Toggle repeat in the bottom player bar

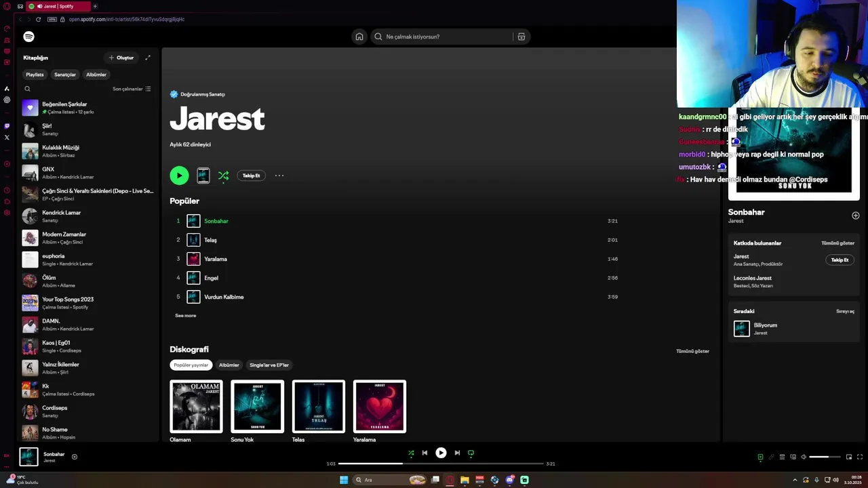coord(471,453)
